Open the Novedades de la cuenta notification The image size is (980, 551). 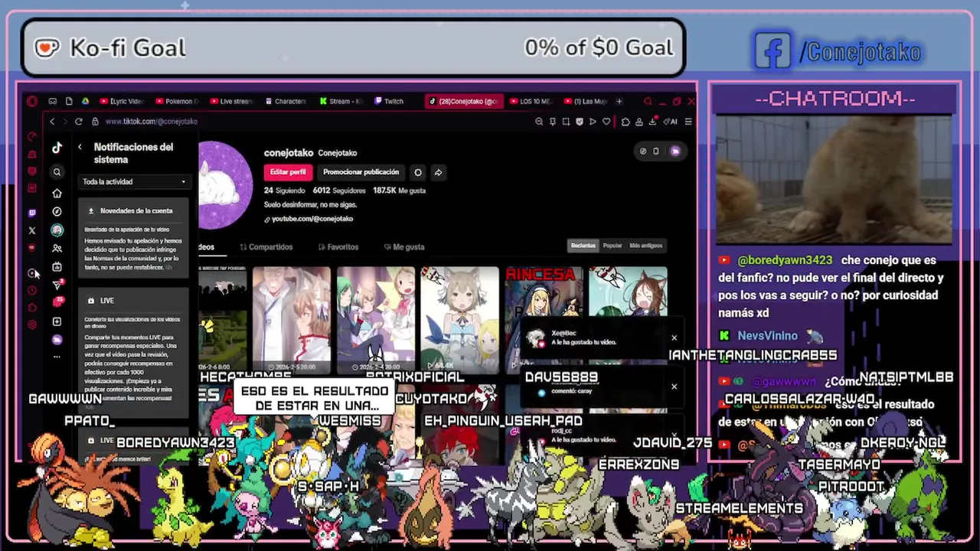(134, 238)
